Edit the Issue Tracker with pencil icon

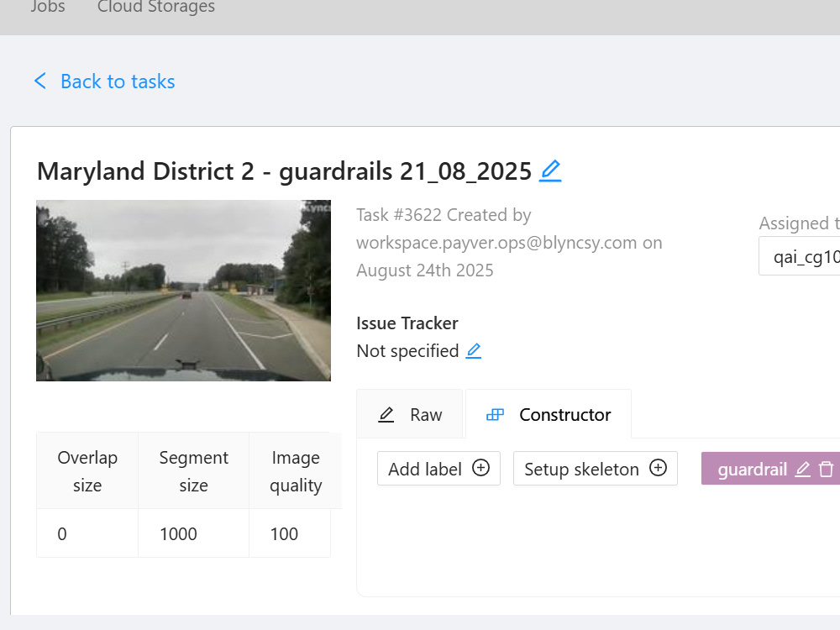(474, 351)
